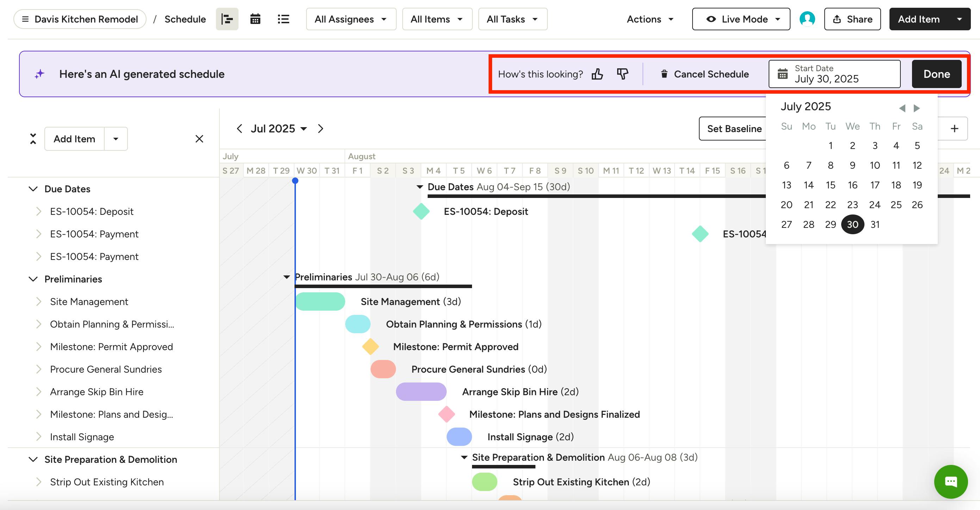
Task: Click the thumbs down feedback icon
Action: tap(622, 74)
